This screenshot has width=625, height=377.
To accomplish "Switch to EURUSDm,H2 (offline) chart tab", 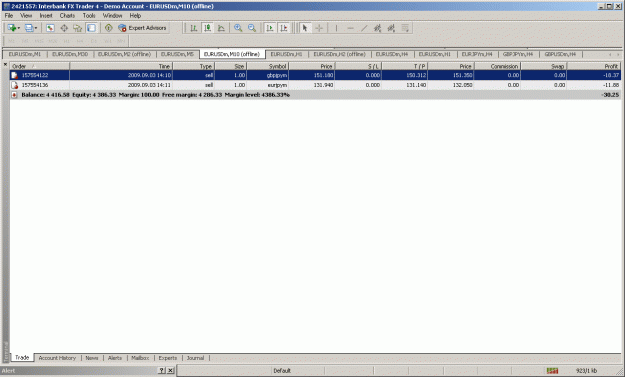I will point(340,54).
